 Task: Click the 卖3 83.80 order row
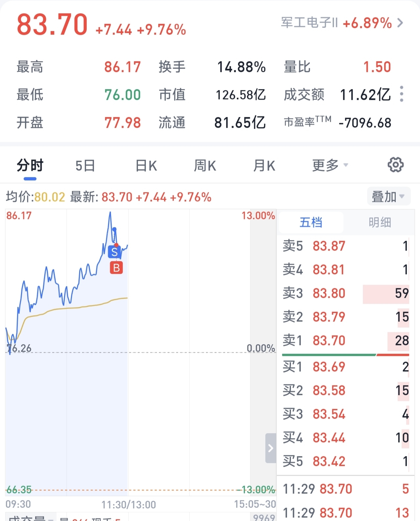pyautogui.click(x=346, y=293)
